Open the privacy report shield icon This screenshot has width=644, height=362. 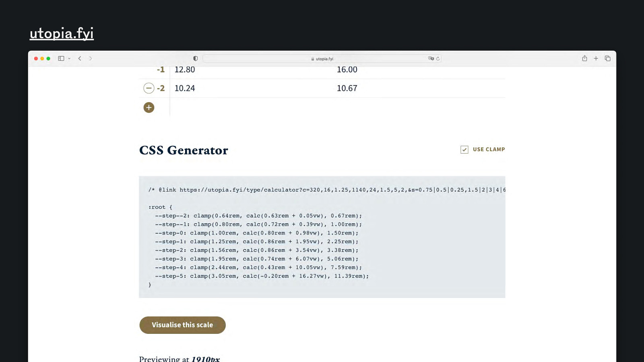[196, 58]
